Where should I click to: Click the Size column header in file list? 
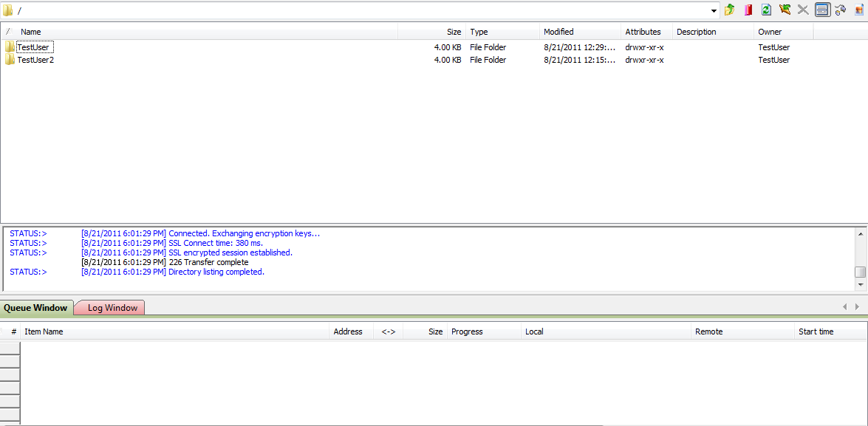pos(454,32)
